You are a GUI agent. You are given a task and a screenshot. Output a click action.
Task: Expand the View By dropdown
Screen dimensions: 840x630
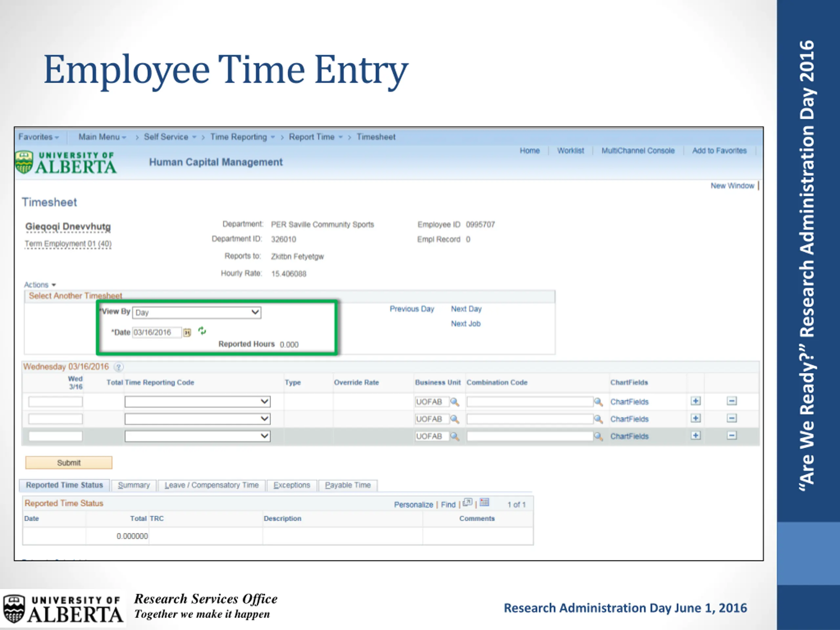click(197, 312)
